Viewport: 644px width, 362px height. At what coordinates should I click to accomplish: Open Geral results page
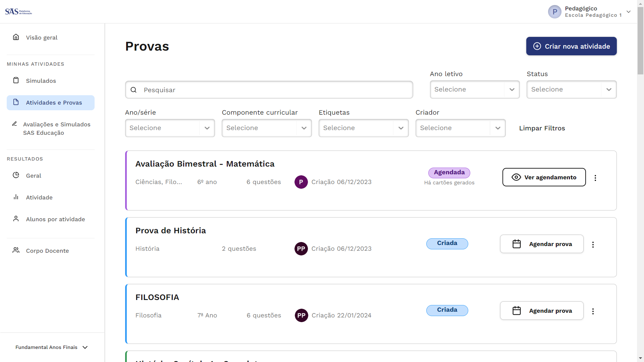(x=51, y=176)
